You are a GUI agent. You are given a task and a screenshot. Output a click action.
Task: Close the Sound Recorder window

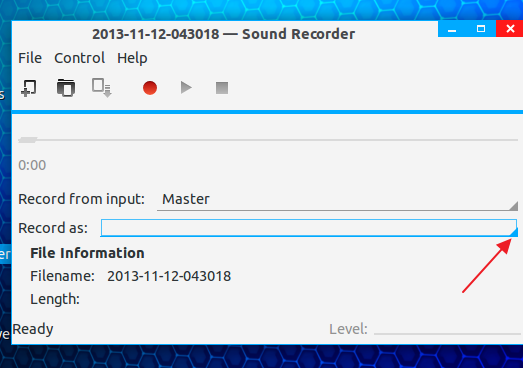point(510,29)
